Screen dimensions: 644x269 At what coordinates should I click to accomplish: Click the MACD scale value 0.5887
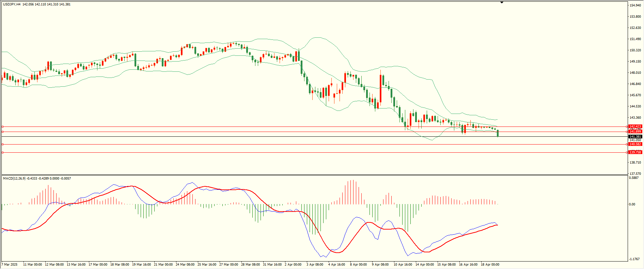(x=634, y=178)
